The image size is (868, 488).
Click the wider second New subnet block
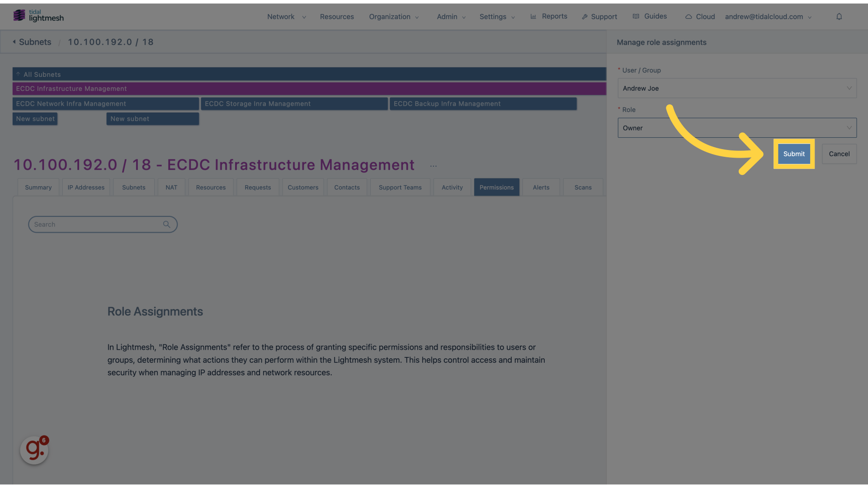click(153, 119)
